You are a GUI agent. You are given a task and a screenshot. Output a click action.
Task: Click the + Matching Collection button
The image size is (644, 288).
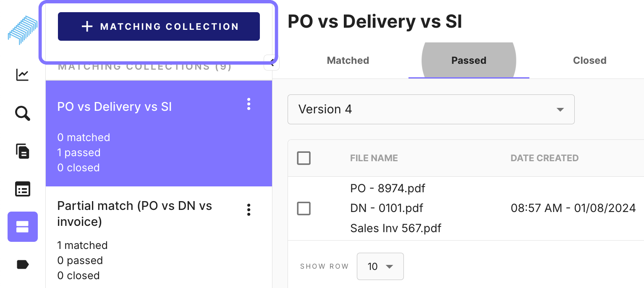(159, 26)
